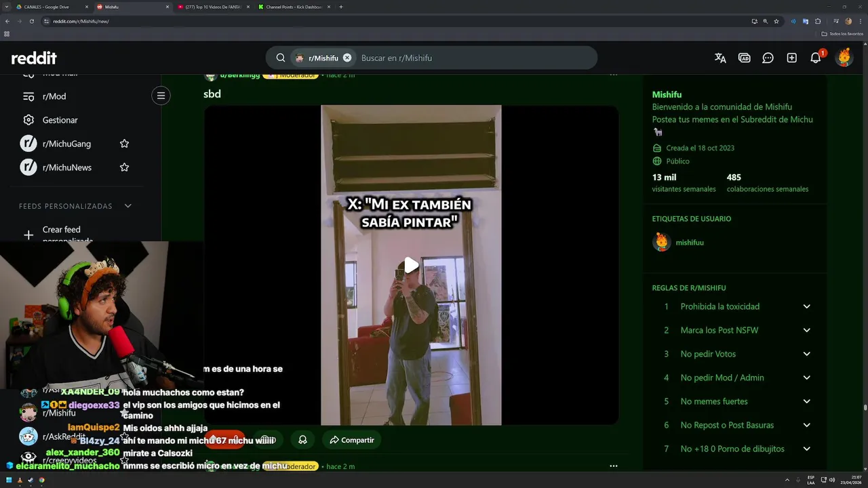Viewport: 868px width, 488px height.
Task: Open the sbd post title
Action: 212,94
